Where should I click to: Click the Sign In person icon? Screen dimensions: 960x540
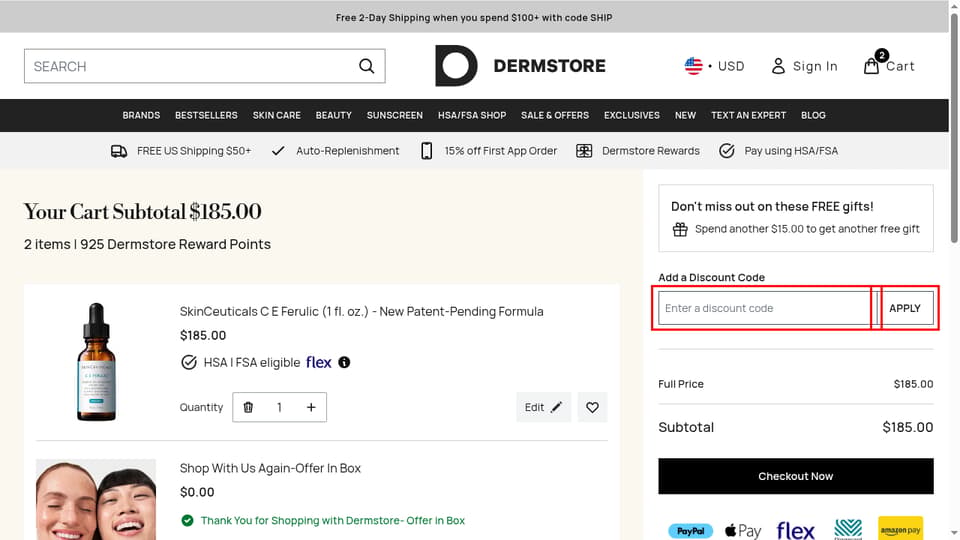[778, 66]
